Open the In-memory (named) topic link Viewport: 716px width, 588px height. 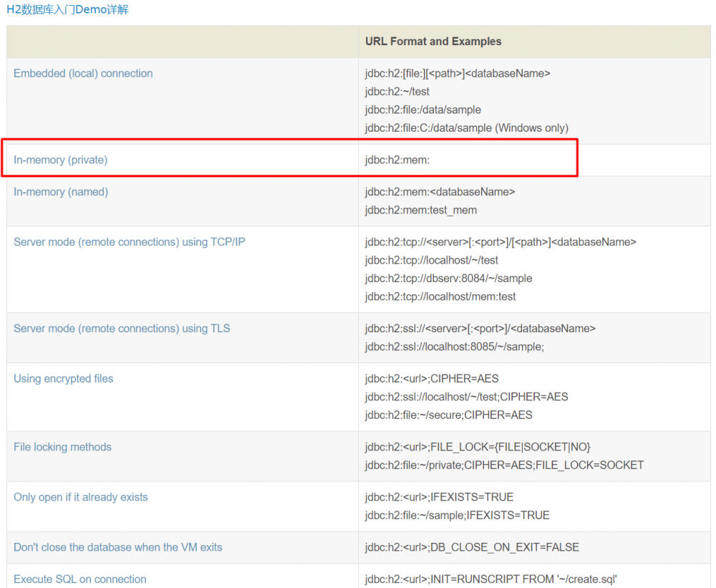click(x=61, y=192)
